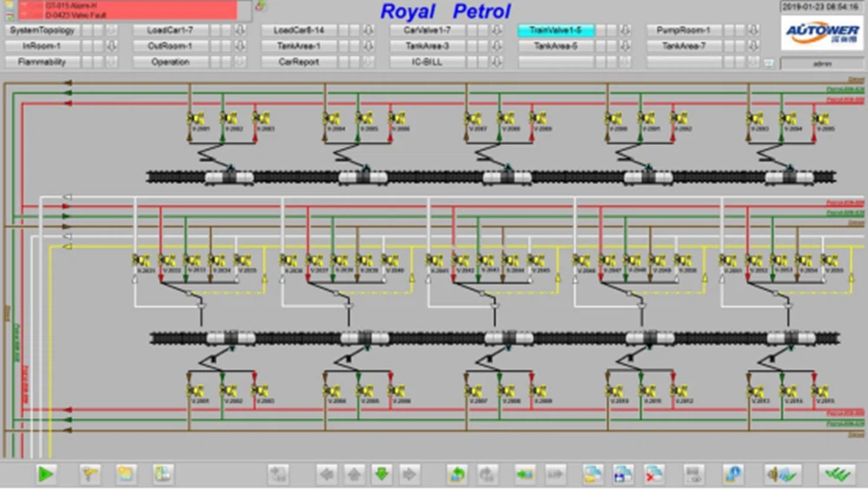This screenshot has height=490, width=868.
Task: Open the CarReport screen
Action: click(x=299, y=62)
